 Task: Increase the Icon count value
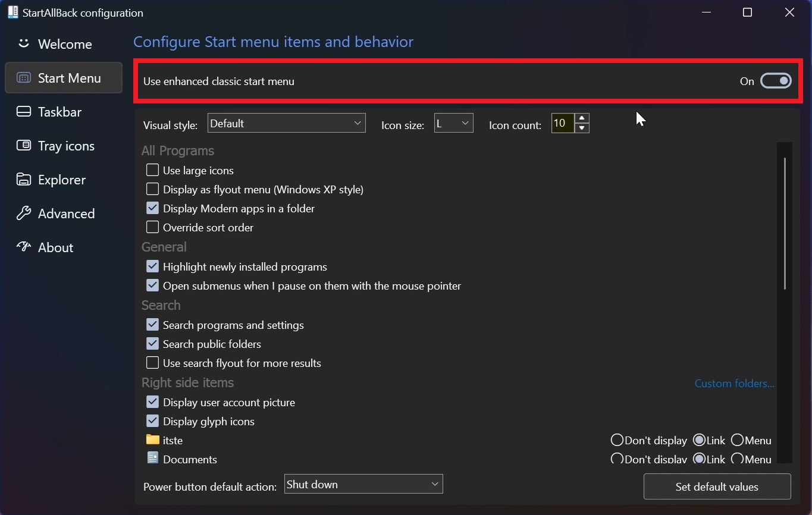[581, 119]
